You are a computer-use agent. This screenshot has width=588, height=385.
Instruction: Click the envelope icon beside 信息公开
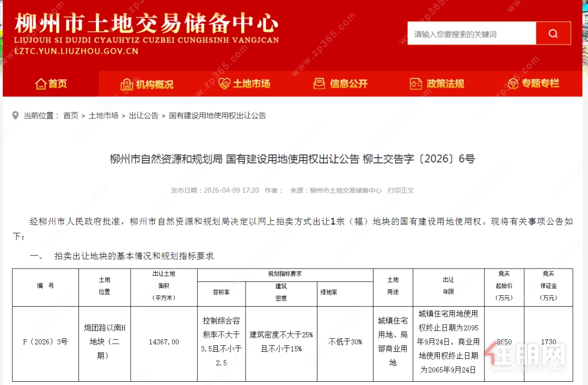[x=318, y=84]
